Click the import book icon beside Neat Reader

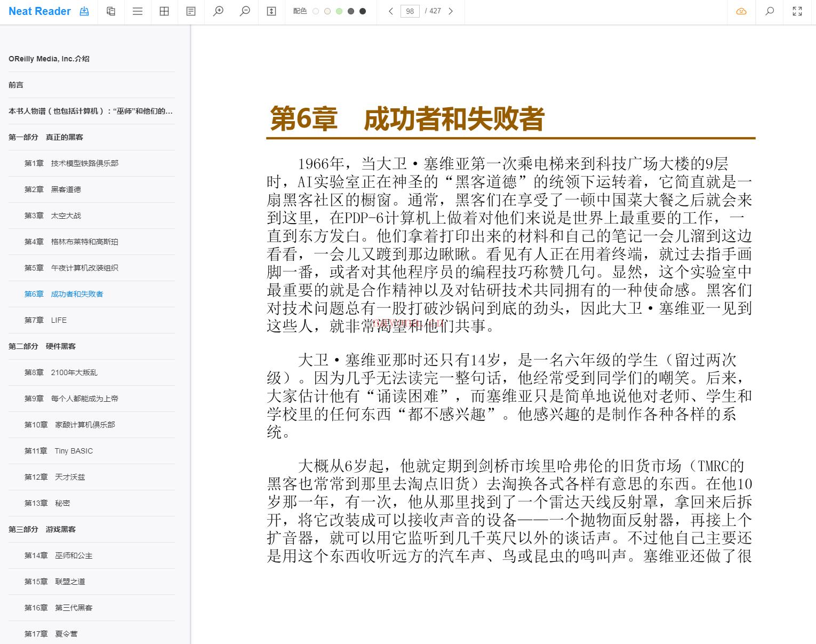(84, 11)
